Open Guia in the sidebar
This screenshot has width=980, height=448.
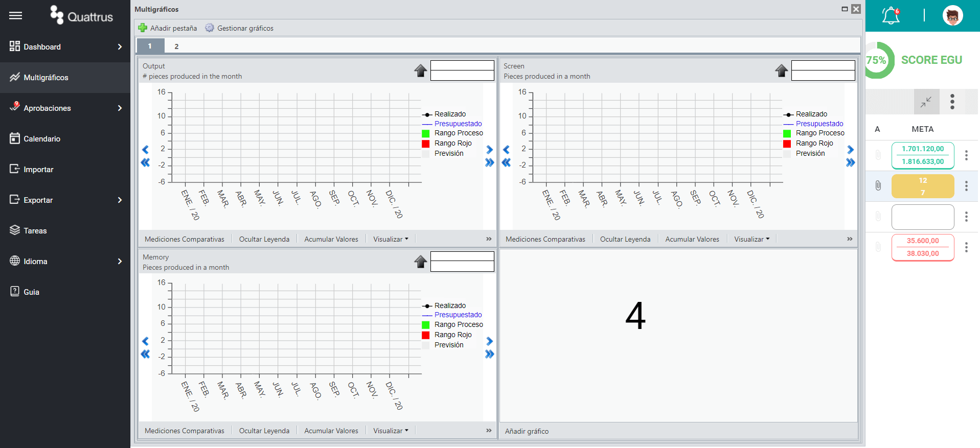65,292
